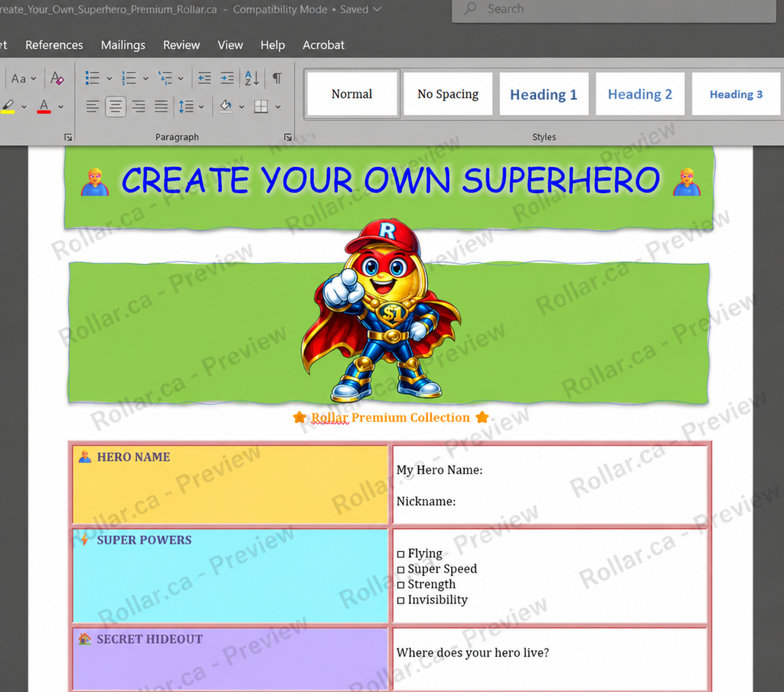Switch to the Review tab
Image resolution: width=784 pixels, height=692 pixels.
click(x=181, y=45)
